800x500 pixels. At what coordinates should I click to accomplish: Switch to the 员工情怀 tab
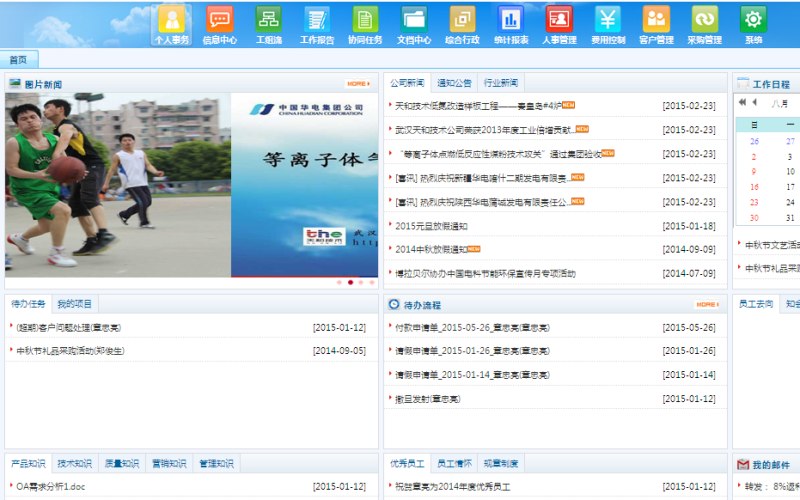[x=454, y=463]
